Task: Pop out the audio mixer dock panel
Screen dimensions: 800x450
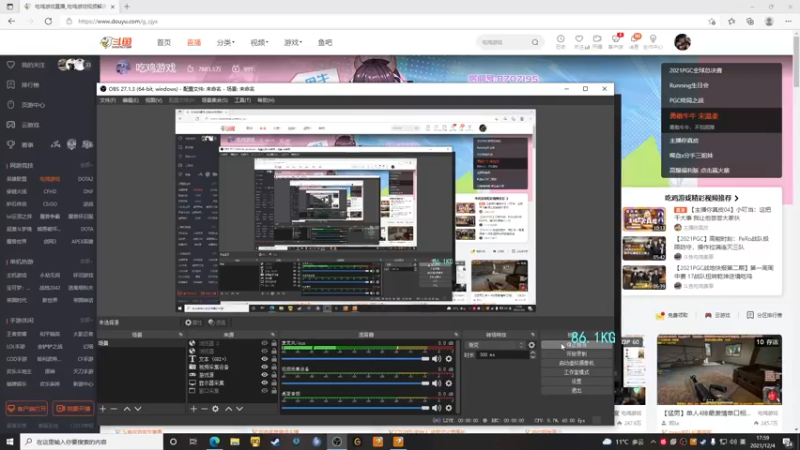Action: 456,335
